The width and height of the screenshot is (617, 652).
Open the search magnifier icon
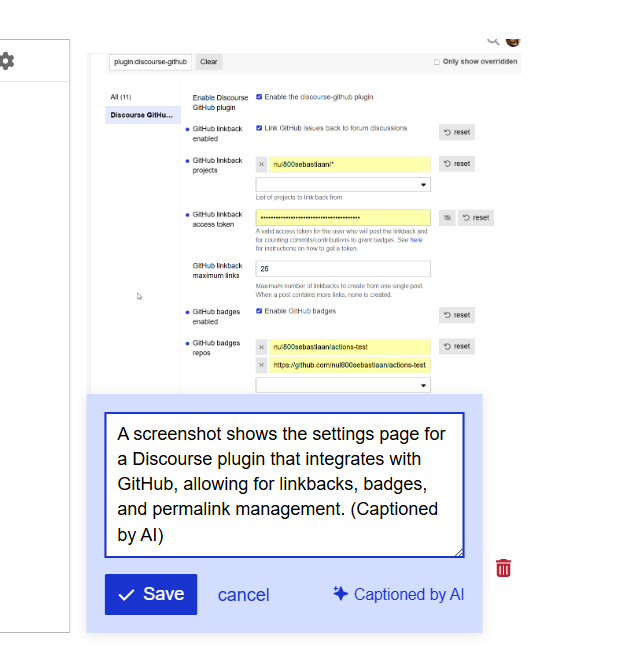point(493,41)
